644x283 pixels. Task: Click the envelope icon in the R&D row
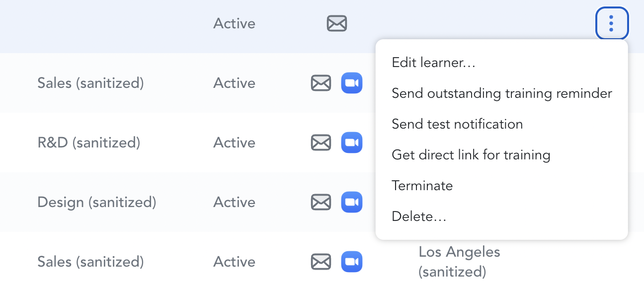tap(321, 142)
